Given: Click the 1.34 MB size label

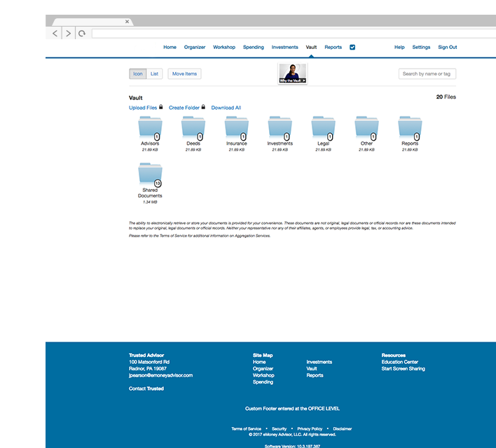Looking at the screenshot, I should tap(150, 202).
